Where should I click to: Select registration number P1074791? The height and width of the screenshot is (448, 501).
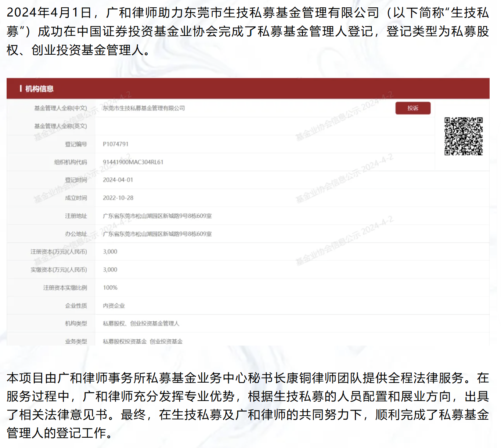pos(116,144)
